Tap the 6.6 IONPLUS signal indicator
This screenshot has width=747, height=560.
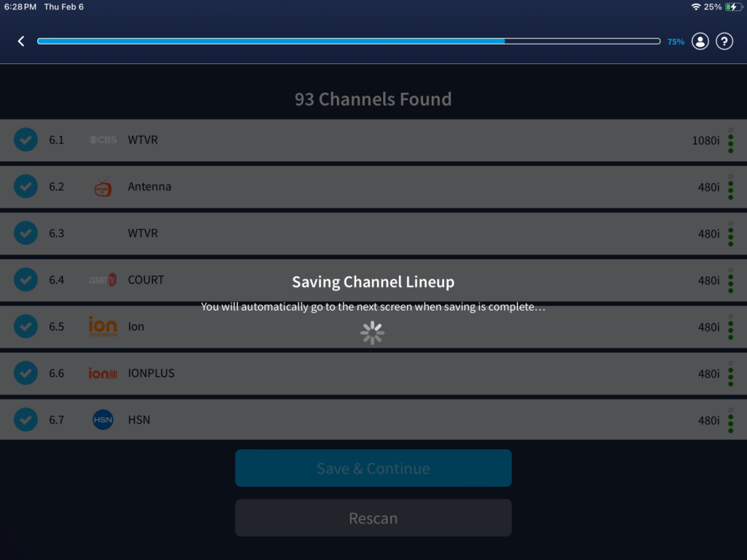click(x=730, y=373)
